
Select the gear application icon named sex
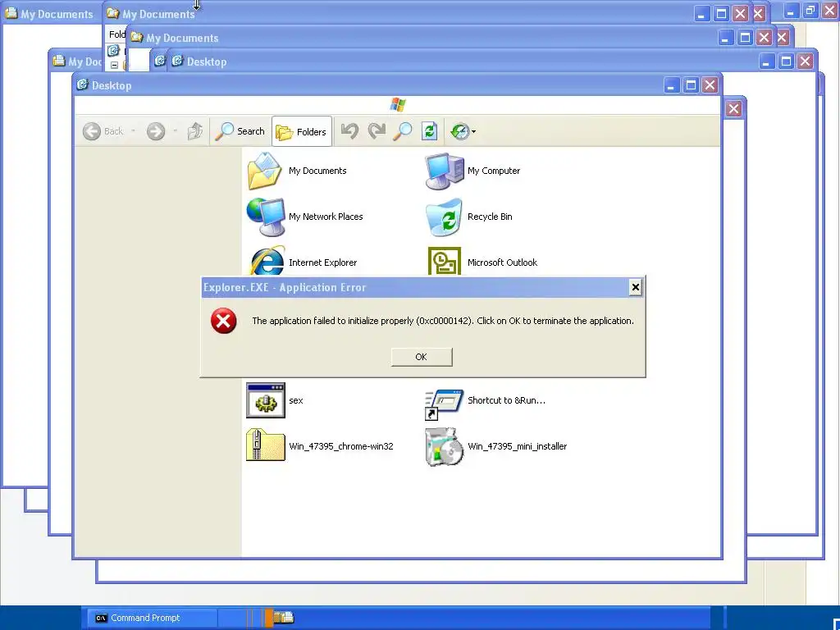(266, 400)
